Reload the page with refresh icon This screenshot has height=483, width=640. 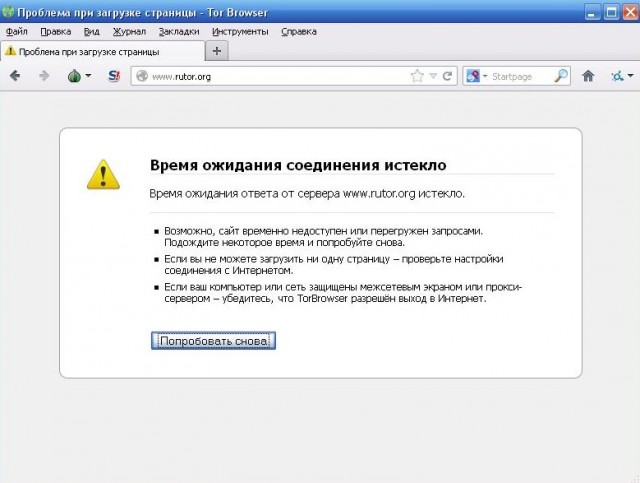pyautogui.click(x=448, y=76)
